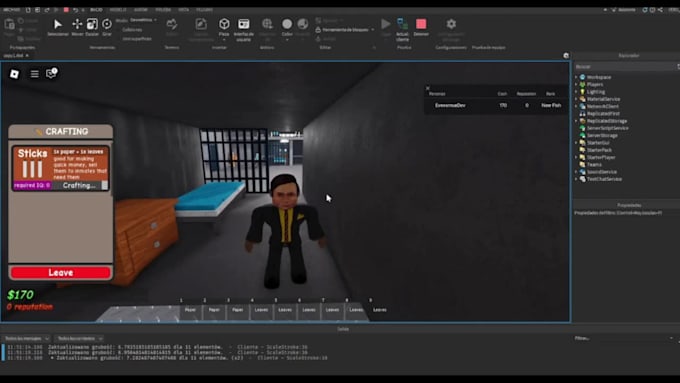Select the StarterPack item
Viewport: 680px width, 383px height.
point(599,150)
